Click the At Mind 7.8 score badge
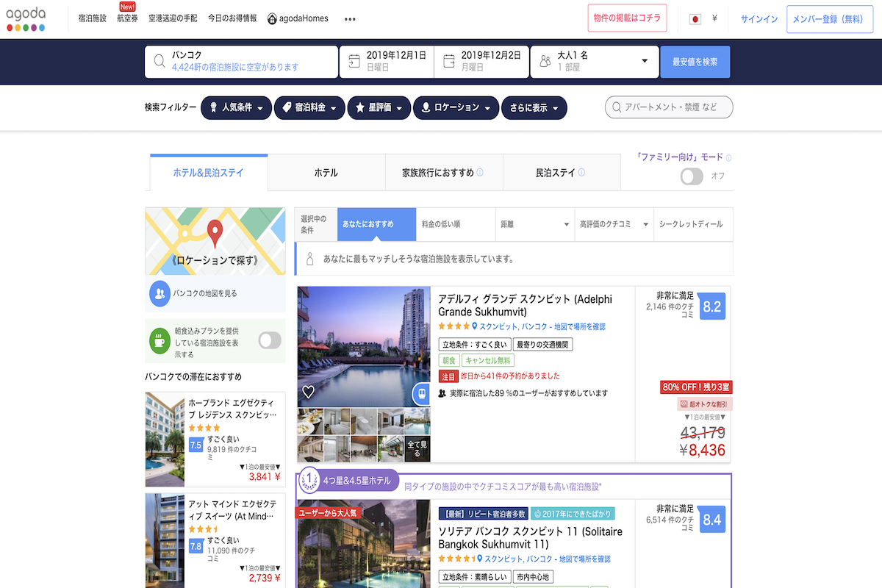 [196, 546]
